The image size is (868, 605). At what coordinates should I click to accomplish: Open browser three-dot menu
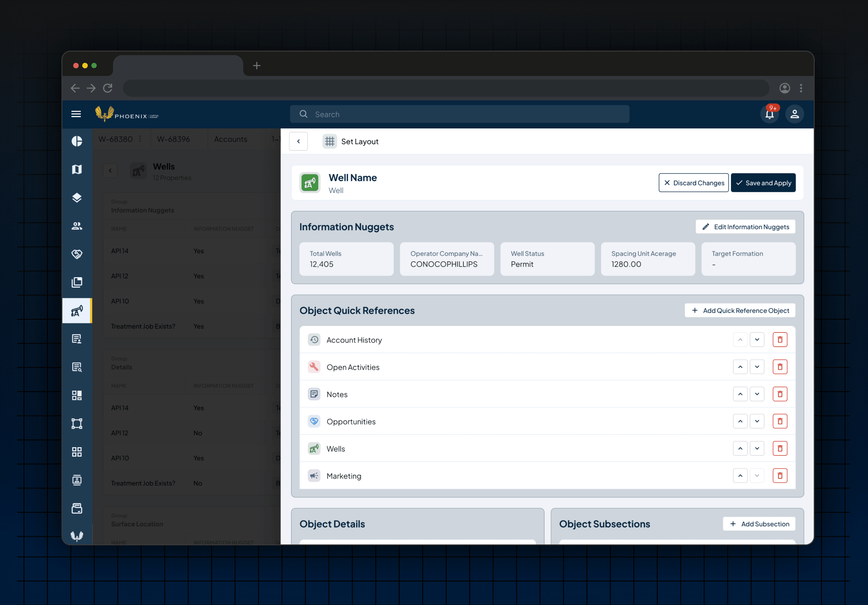[x=801, y=88]
